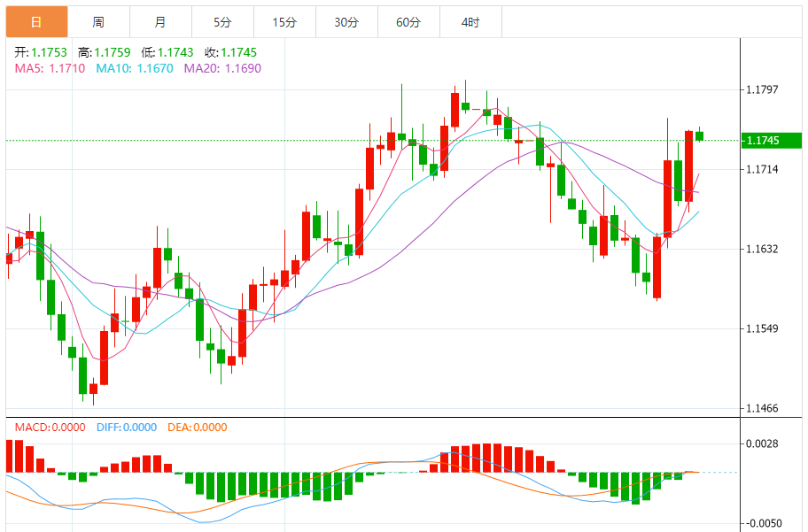Viewport: 808px width, 532px height.
Task: Click the latest green candlestick on the chart
Action: point(699,135)
